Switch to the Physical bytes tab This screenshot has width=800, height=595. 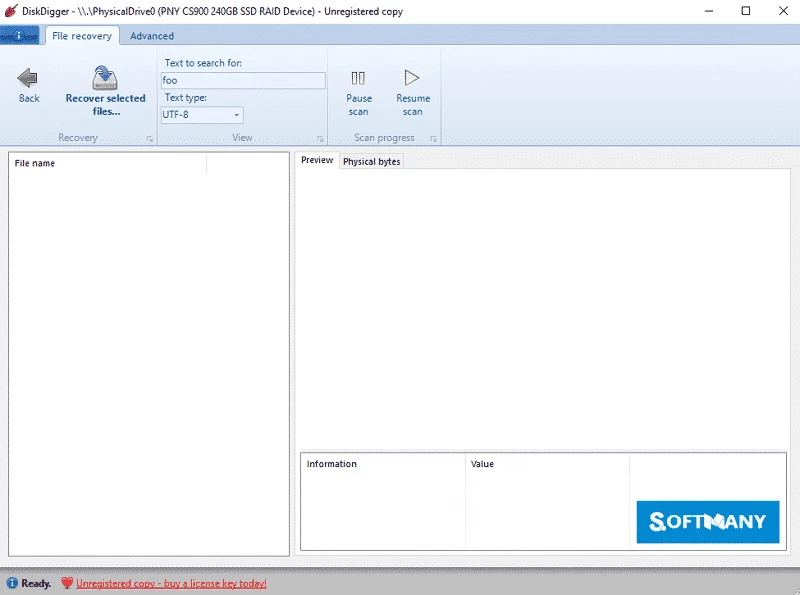(371, 161)
